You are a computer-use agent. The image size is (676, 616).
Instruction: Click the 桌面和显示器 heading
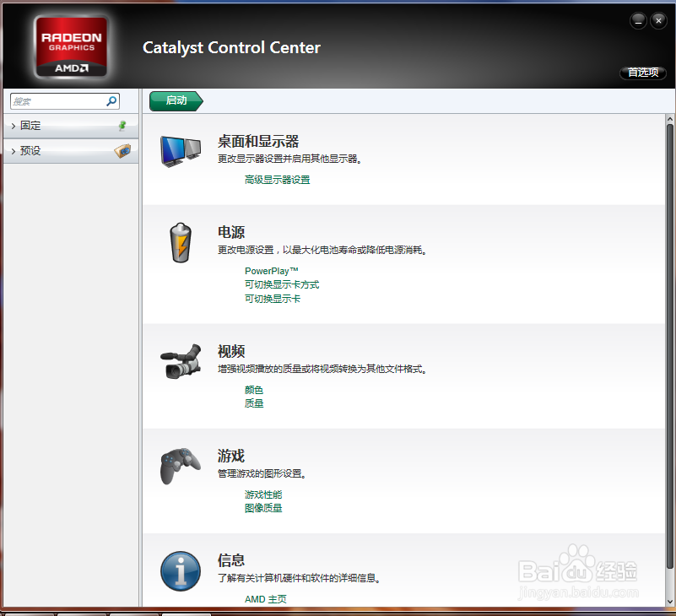257,142
